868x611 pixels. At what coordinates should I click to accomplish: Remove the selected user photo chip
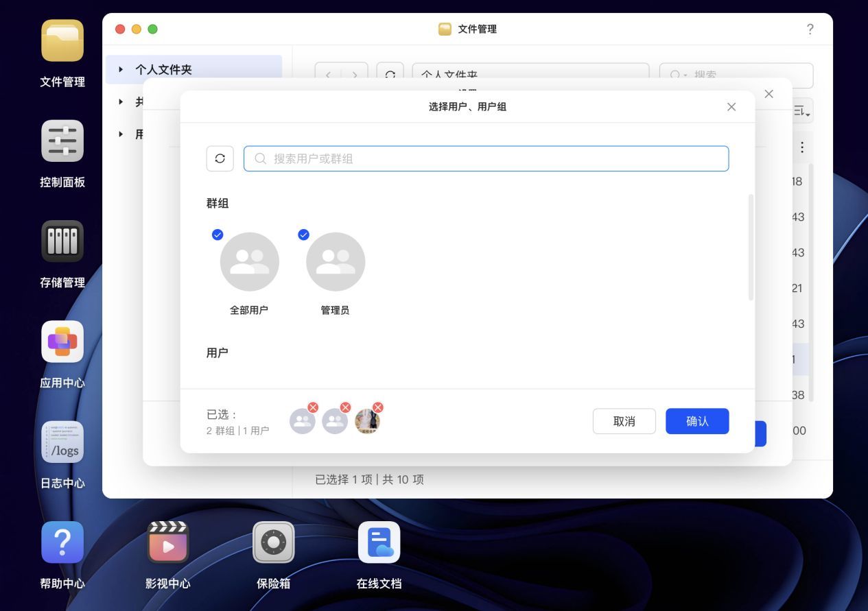tap(377, 407)
